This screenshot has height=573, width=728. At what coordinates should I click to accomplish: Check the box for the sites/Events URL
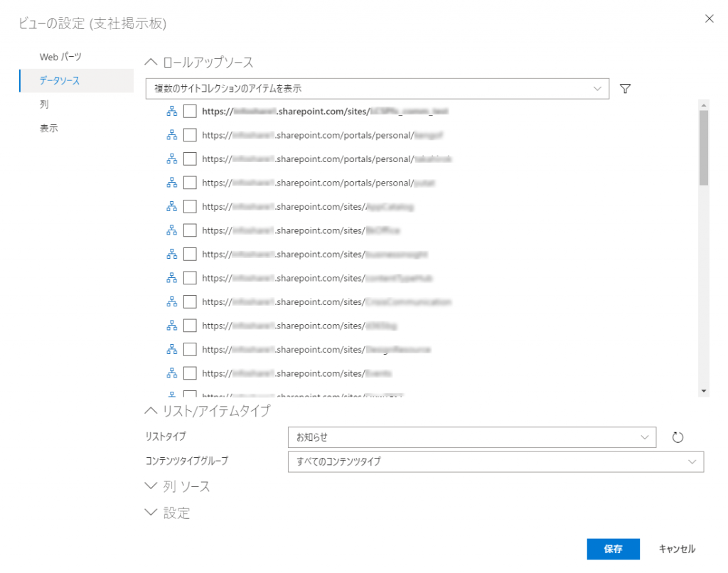(190, 373)
